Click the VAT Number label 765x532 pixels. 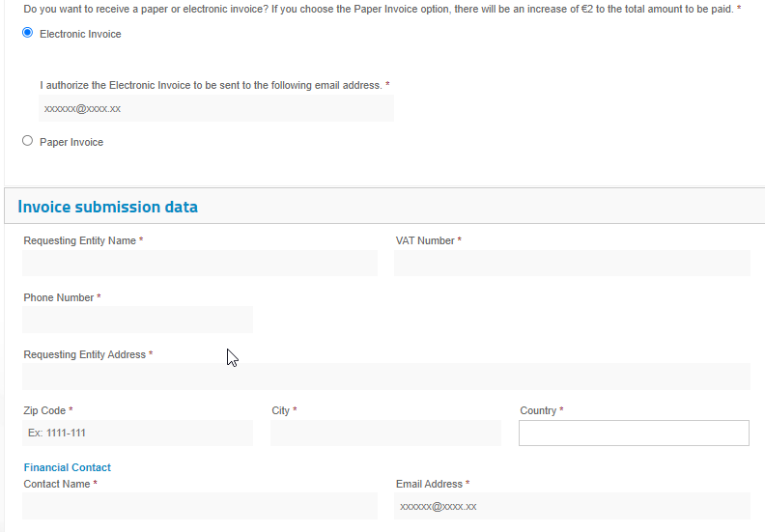tap(425, 240)
